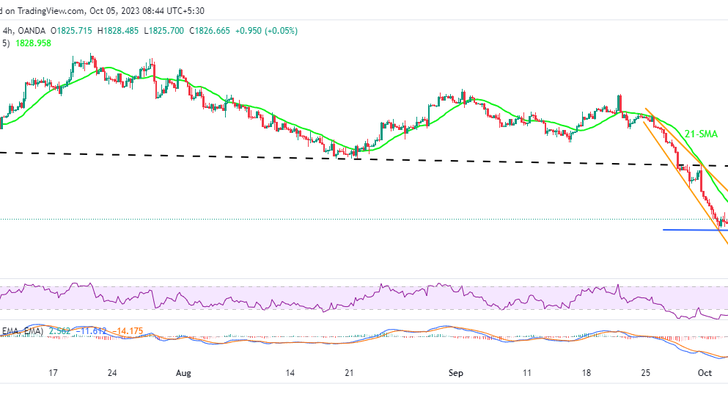
Task: Click the 24 date label on time axis
Action: (112, 373)
